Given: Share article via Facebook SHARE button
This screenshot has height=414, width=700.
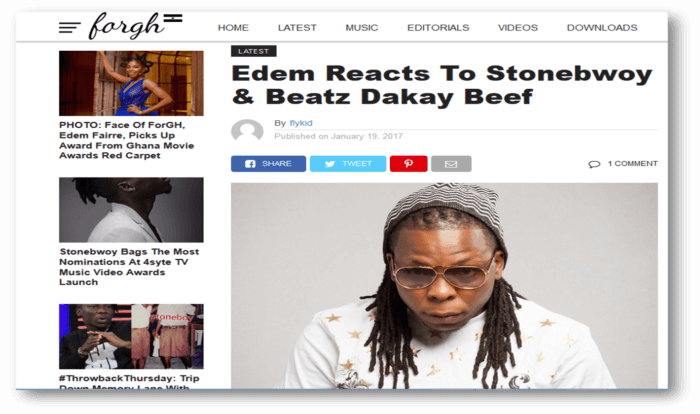Looking at the screenshot, I should (x=268, y=164).
